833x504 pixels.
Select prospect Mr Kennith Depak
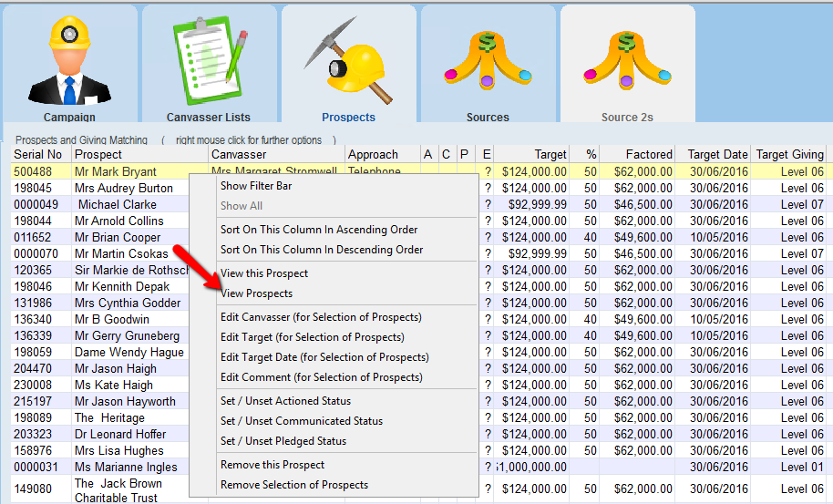(122, 287)
